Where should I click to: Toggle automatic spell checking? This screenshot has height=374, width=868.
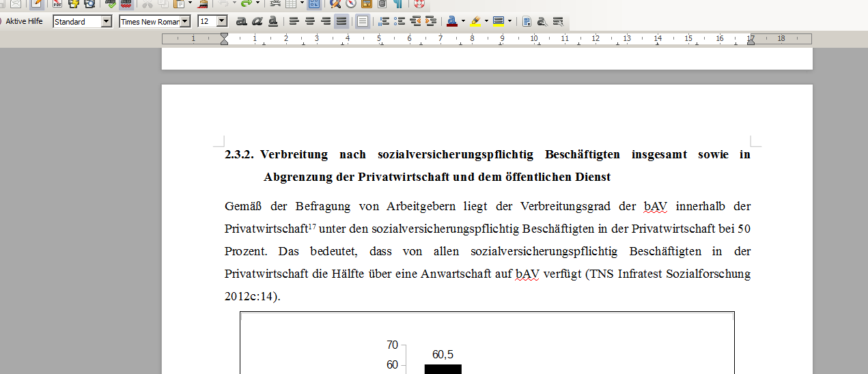(x=126, y=3)
